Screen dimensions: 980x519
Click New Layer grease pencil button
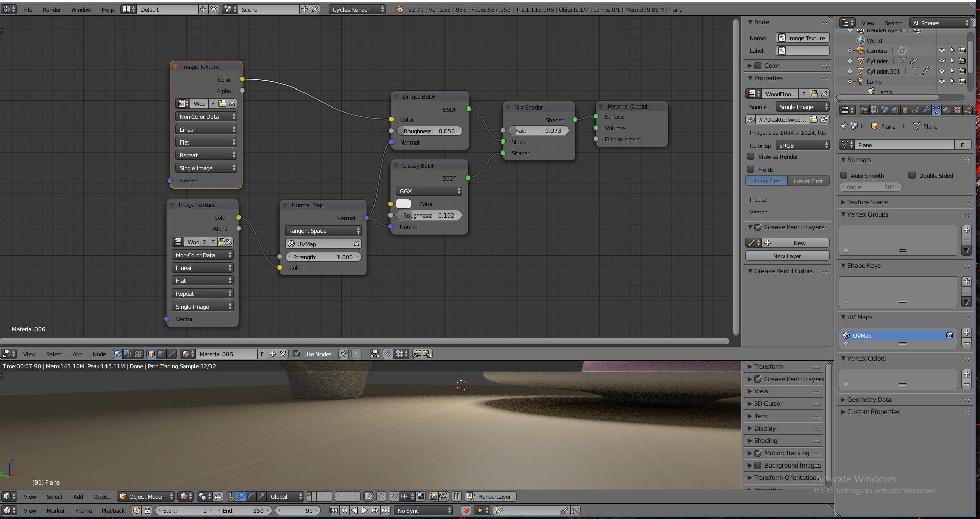pos(787,256)
